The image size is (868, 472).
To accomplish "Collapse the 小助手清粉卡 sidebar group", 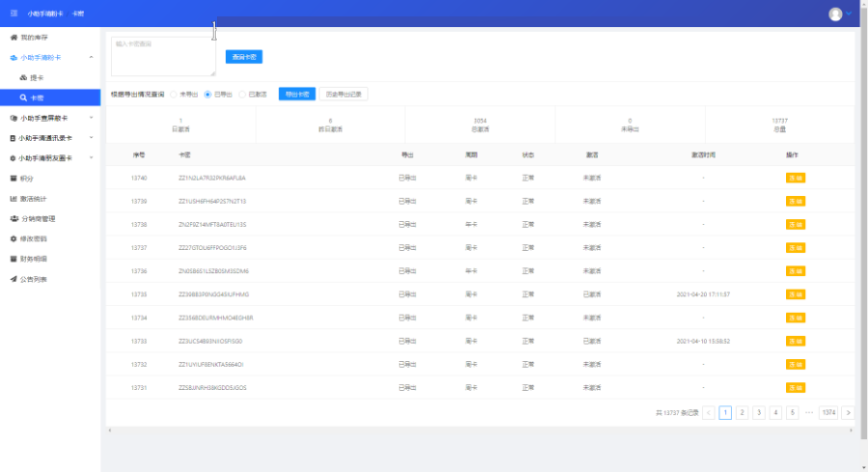I will pyautogui.click(x=91, y=58).
